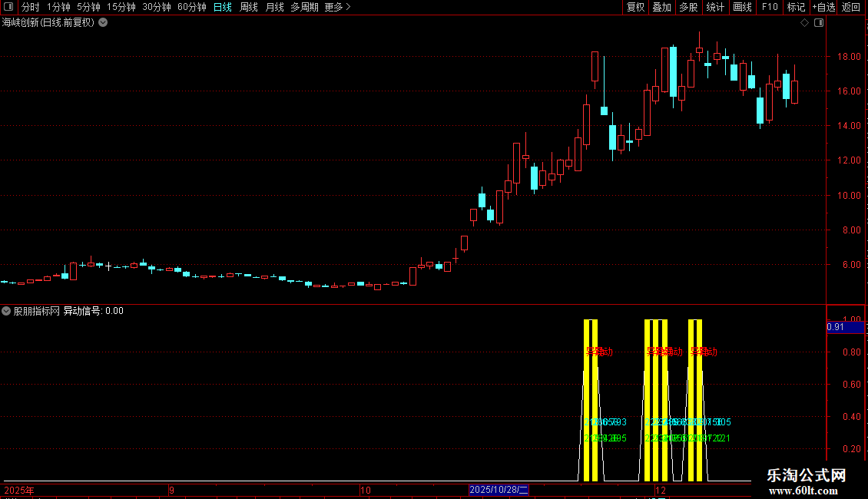Open the 多周期 multi-period view
The image size is (868, 499).
(304, 7)
